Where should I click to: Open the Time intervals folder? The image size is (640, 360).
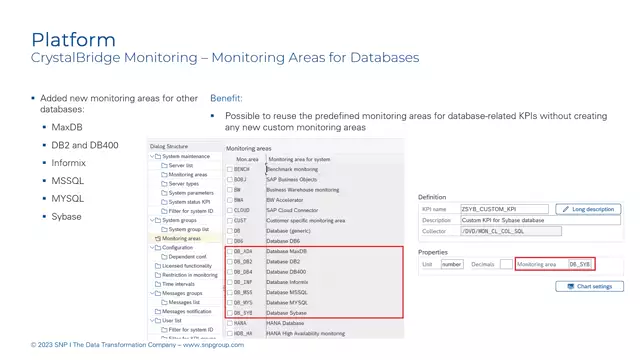[175, 284]
